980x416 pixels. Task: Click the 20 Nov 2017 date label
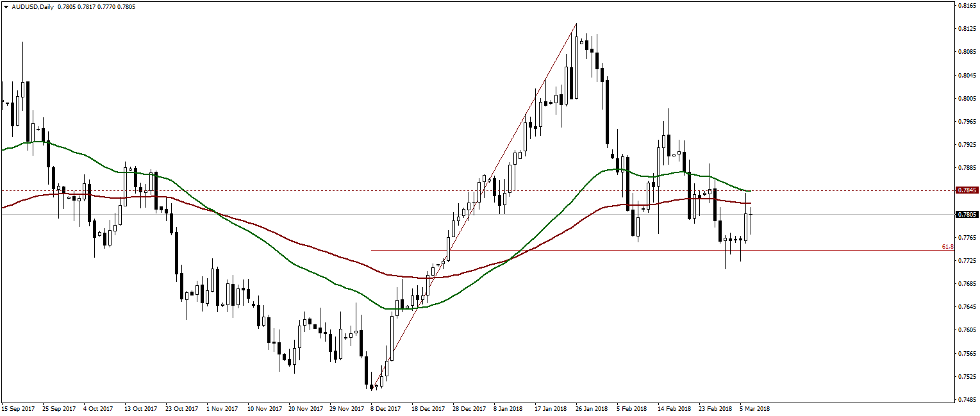[306, 408]
